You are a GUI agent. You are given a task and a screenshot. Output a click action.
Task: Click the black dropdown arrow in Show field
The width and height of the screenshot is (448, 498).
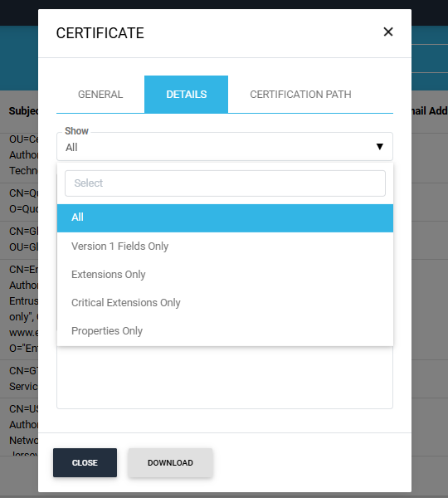tap(379, 147)
